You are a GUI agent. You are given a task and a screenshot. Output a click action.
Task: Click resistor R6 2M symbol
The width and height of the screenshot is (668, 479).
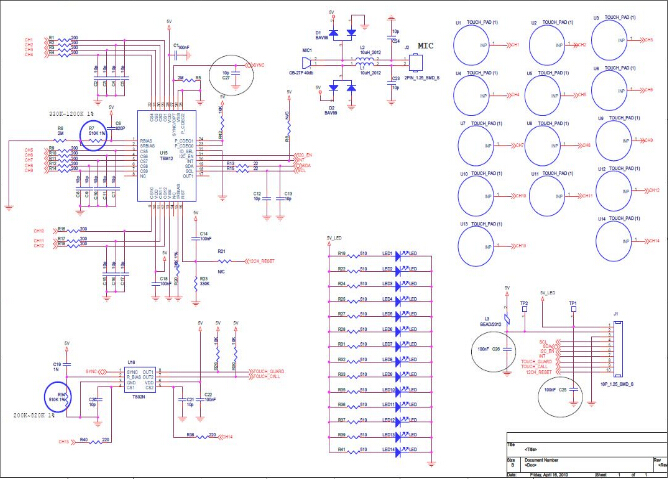pos(61,140)
